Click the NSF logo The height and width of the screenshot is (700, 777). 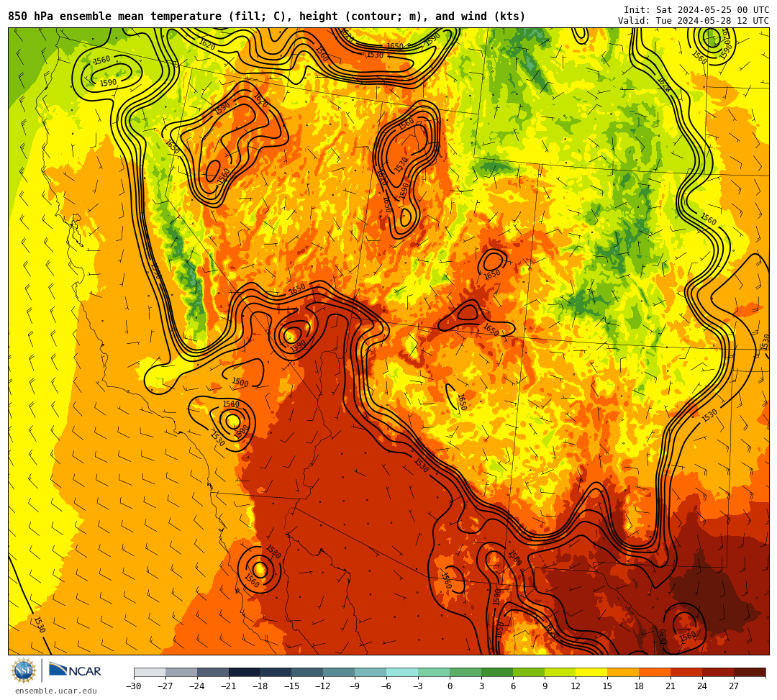point(23,671)
